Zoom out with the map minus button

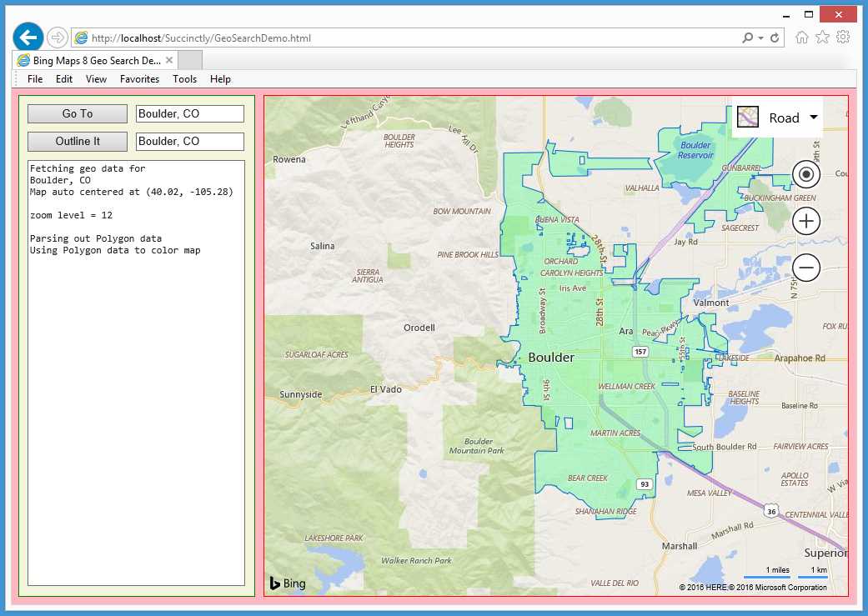click(806, 268)
